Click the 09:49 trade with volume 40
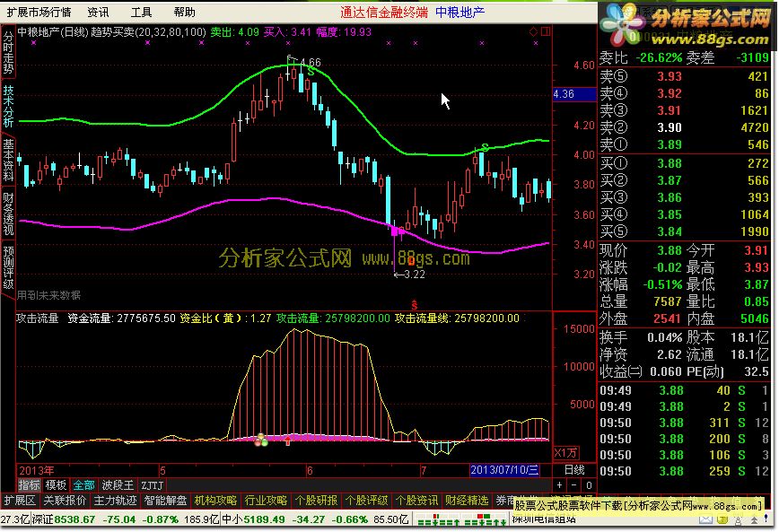Image resolution: width=779 pixels, height=532 pixels. [684, 391]
